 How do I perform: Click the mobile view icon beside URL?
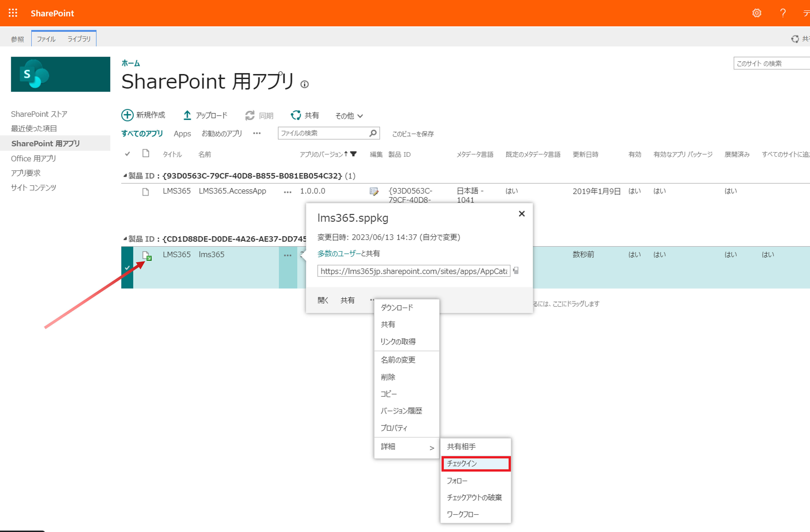click(x=516, y=270)
